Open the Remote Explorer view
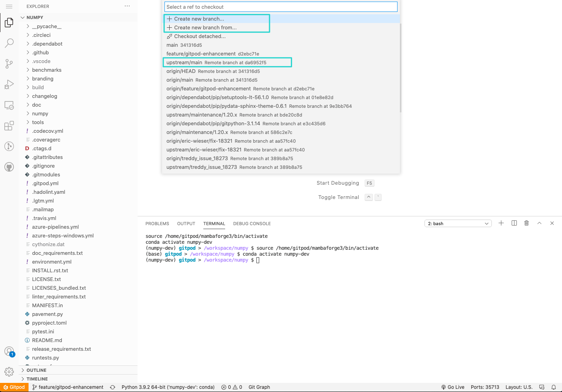The width and height of the screenshot is (562, 392). pyautogui.click(x=9, y=105)
